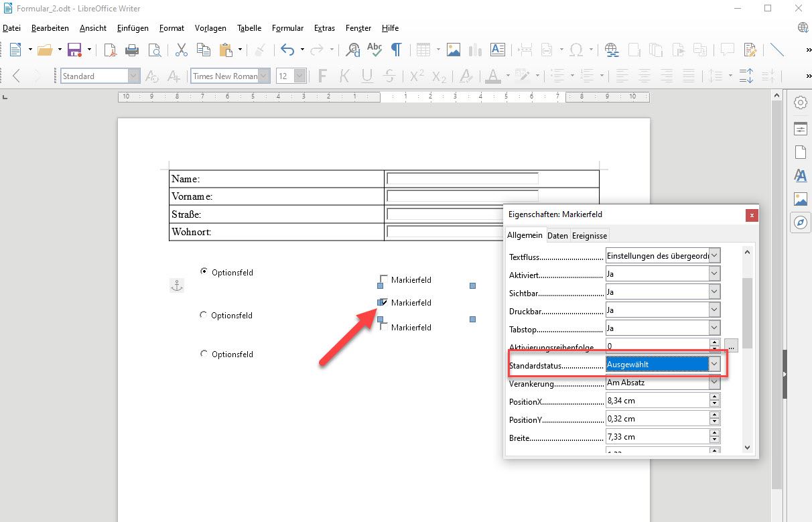Open the Textfluss dropdown
Viewport: 812px width, 522px height.
[x=715, y=255]
